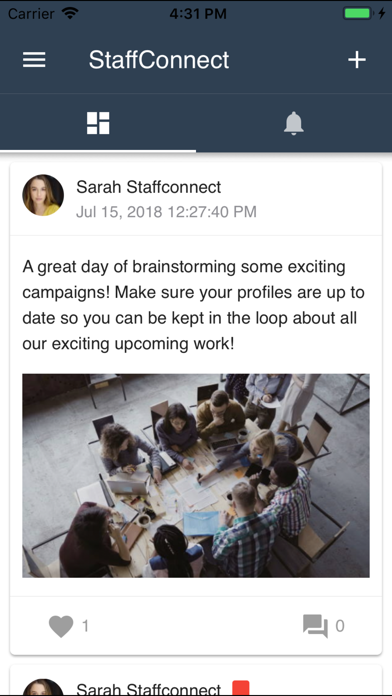Tap the 4:31 PM clock in status bar
392x696 pixels.
pyautogui.click(x=198, y=14)
